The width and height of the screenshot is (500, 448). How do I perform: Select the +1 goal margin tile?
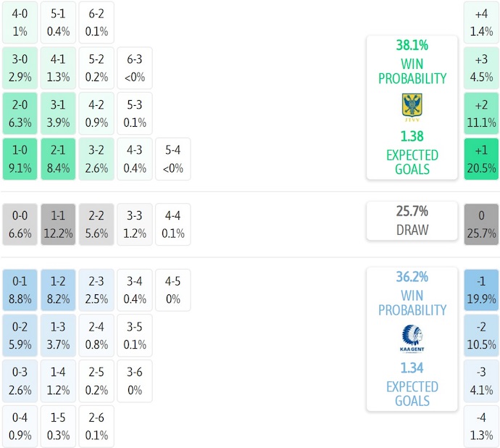[481, 159]
